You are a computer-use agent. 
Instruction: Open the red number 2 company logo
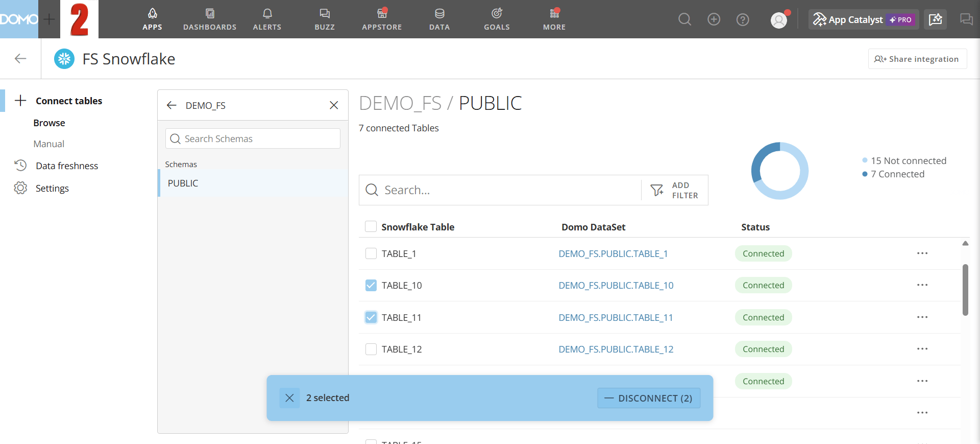tap(79, 19)
